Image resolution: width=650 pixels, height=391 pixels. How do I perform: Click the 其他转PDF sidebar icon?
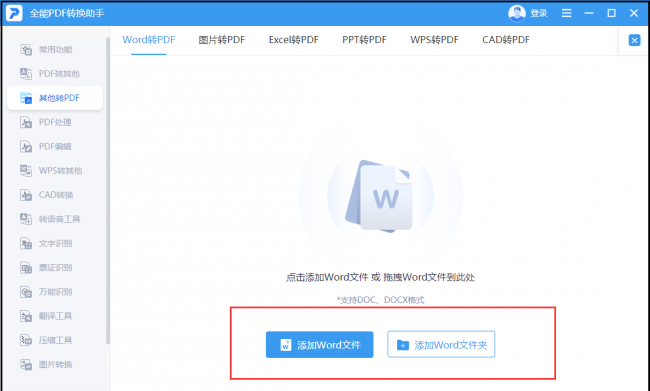tap(26, 98)
